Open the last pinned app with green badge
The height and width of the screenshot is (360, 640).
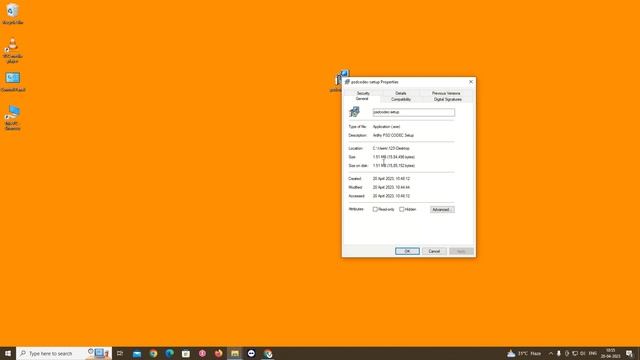pyautogui.click(x=268, y=353)
